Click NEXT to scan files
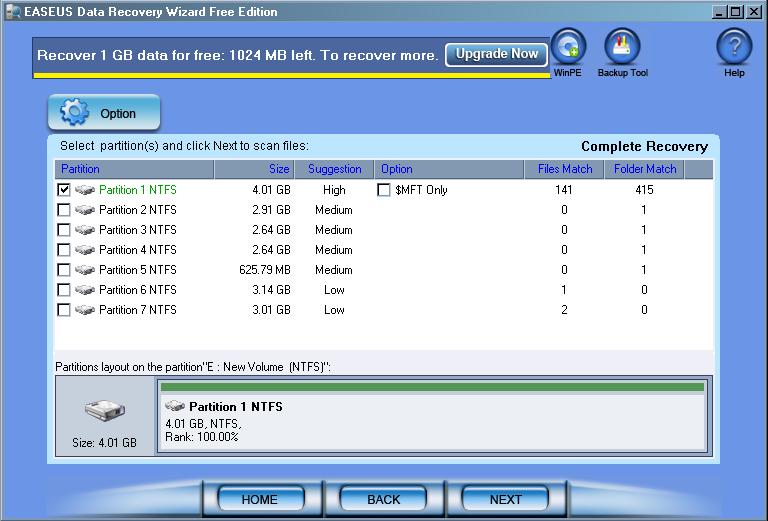768x521 pixels. pos(505,499)
